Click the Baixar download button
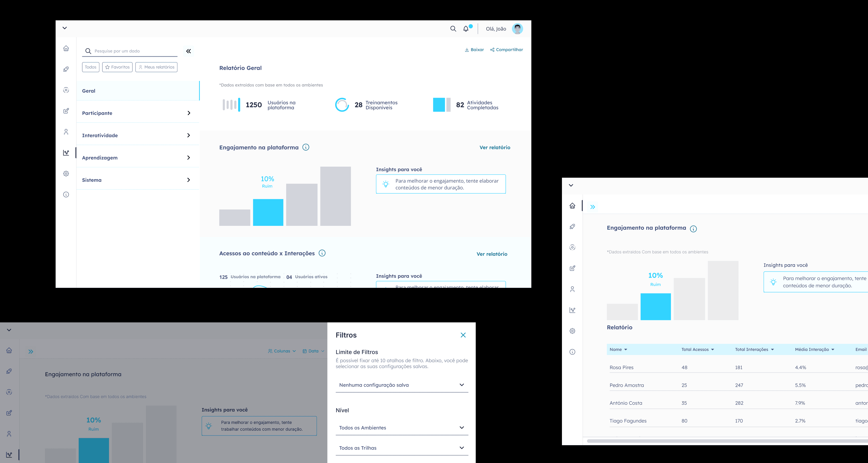 pyautogui.click(x=474, y=50)
